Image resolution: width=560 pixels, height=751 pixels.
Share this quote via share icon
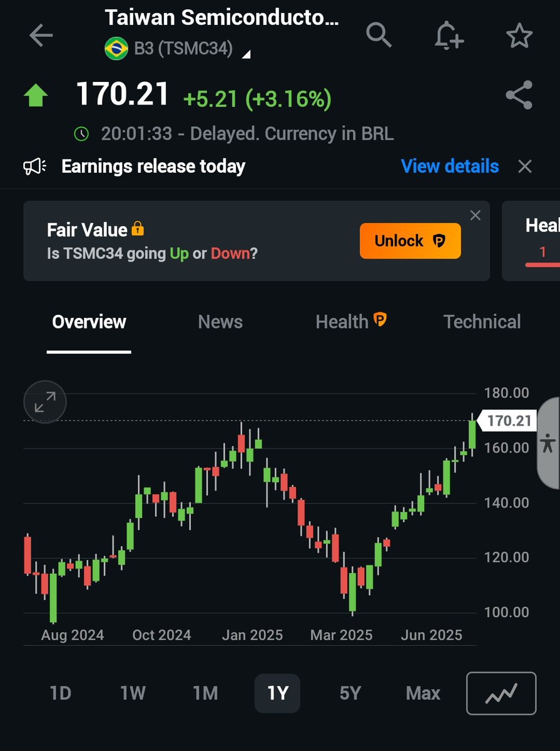[x=519, y=95]
